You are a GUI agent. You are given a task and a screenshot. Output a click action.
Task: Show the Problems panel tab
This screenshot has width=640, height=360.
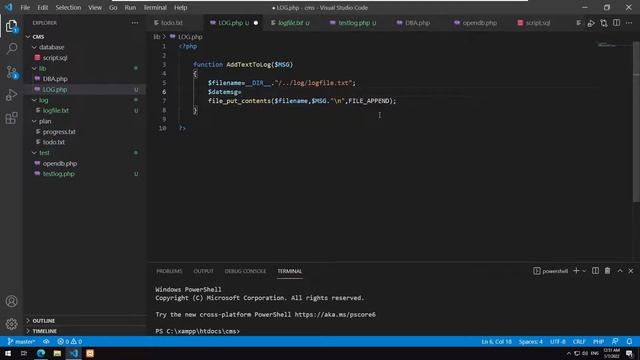[x=169, y=271]
